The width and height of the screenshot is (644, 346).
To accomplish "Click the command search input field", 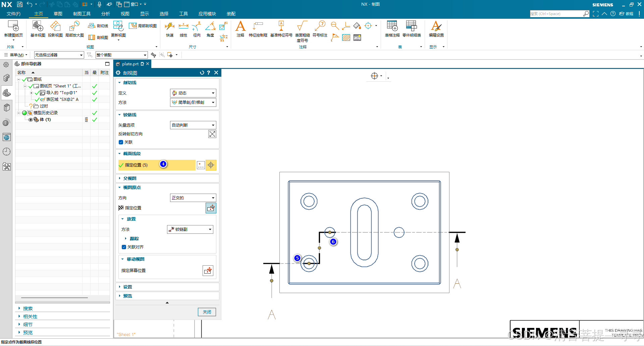I will click(556, 14).
